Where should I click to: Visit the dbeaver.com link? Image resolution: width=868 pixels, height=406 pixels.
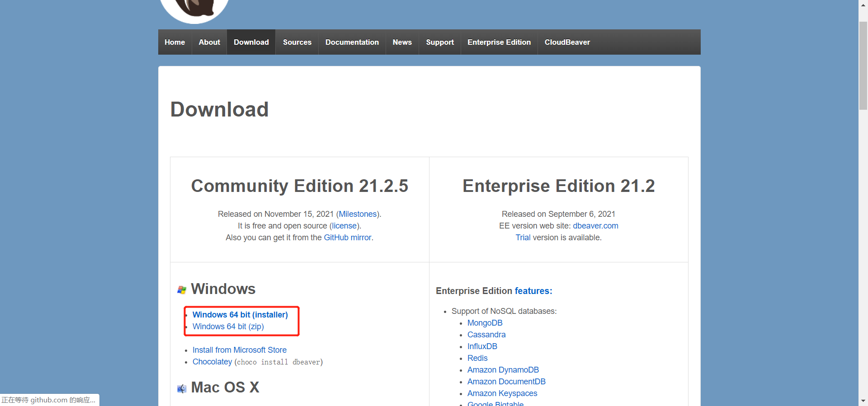click(x=595, y=226)
